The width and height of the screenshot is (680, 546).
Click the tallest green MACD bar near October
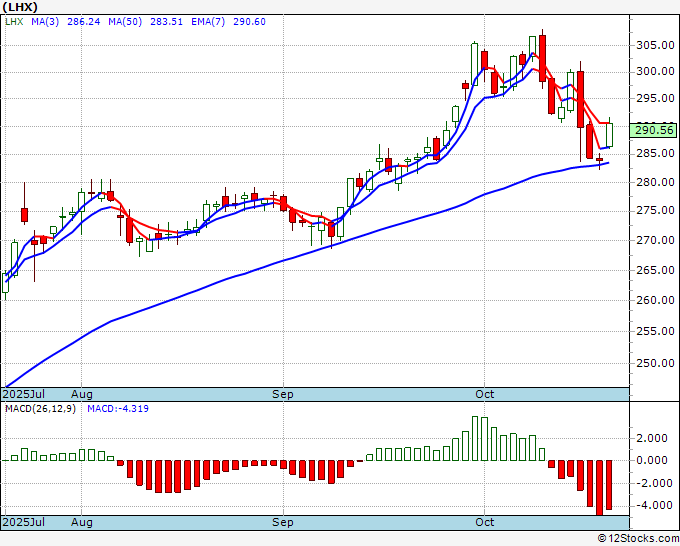[475, 438]
